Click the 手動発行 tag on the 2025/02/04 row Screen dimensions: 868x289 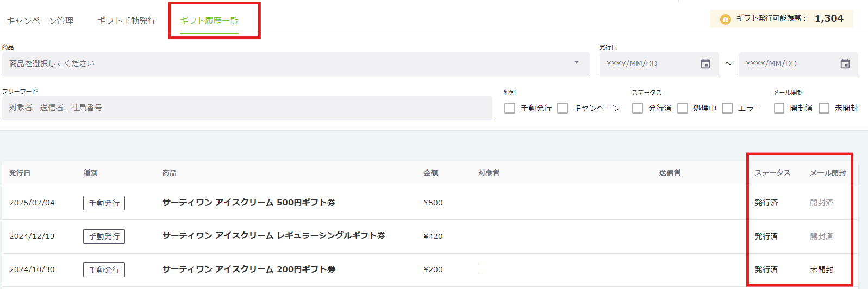tap(104, 203)
